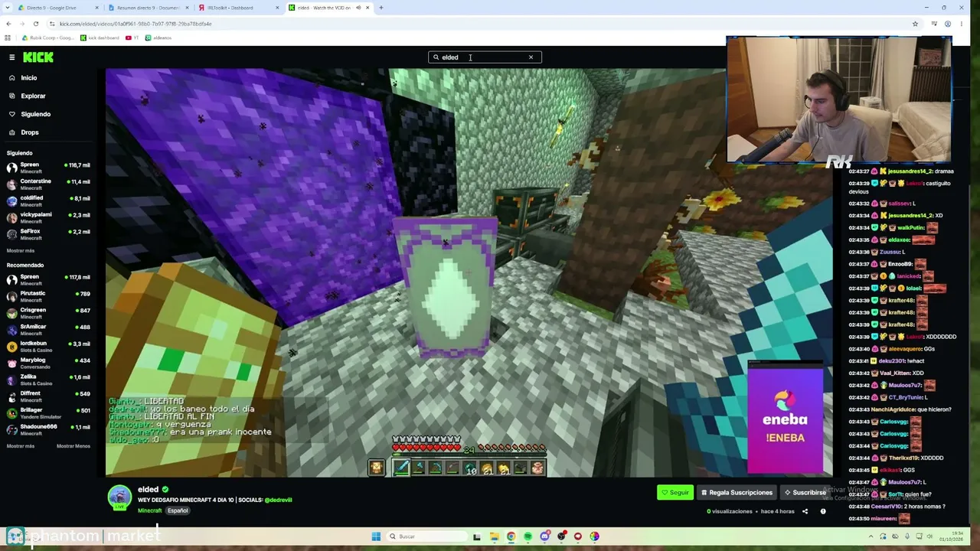
Task: Click the elded streamer avatar
Action: 119,497
